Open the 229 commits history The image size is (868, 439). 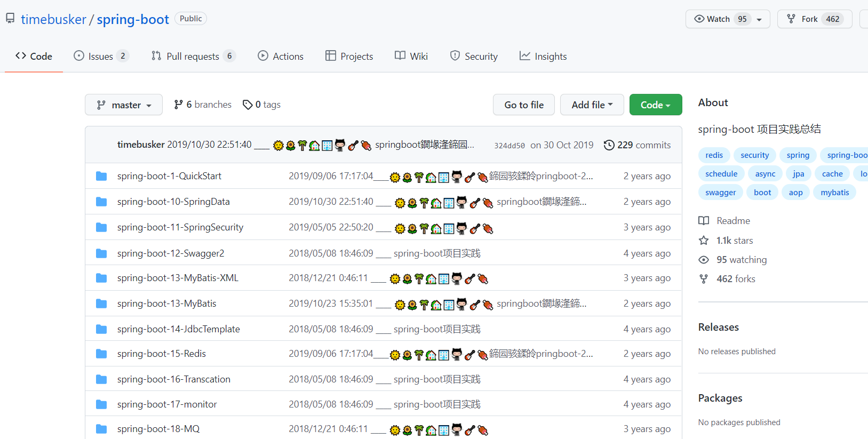pos(638,145)
